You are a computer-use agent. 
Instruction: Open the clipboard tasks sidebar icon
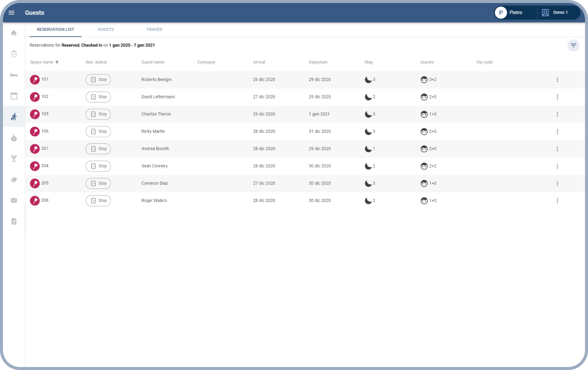coord(14,54)
